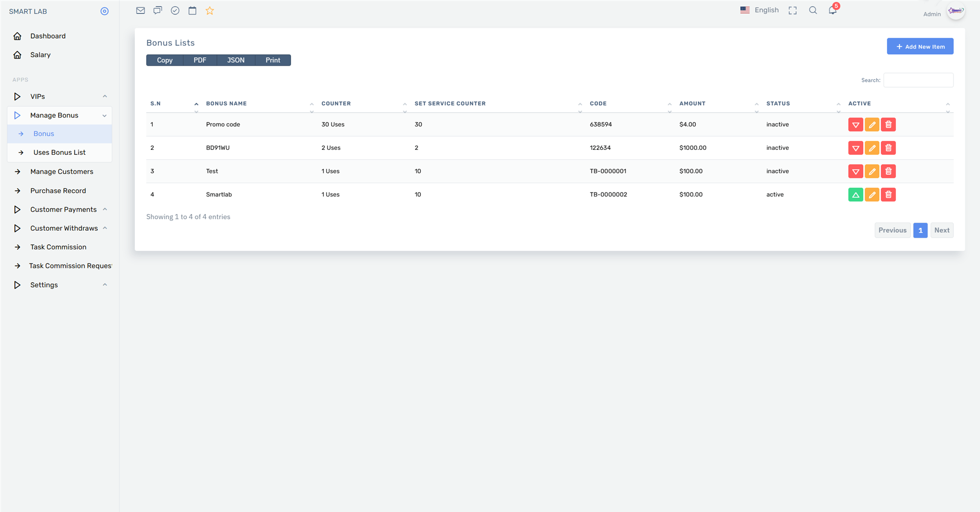Click the $1000.00 amount cell
This screenshot has height=512, width=980.
click(x=693, y=148)
